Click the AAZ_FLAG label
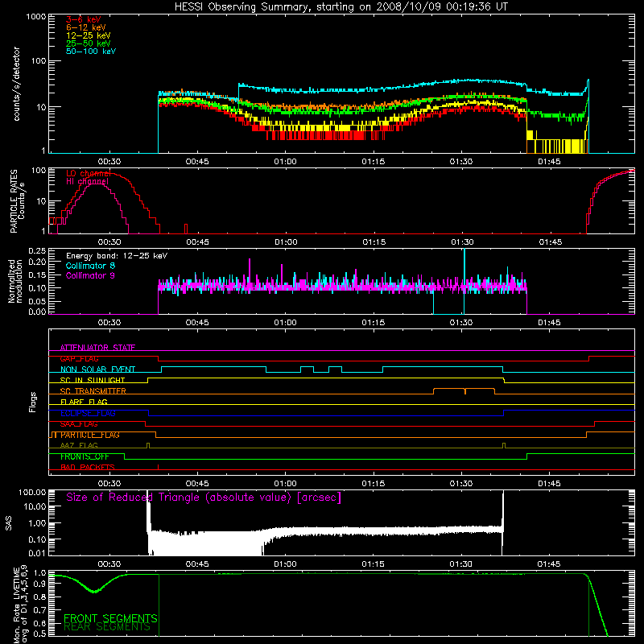 click(x=79, y=445)
